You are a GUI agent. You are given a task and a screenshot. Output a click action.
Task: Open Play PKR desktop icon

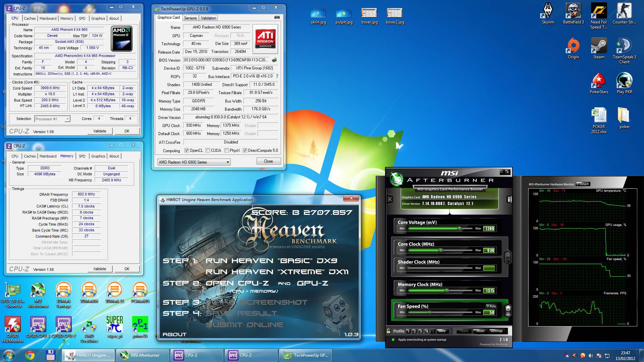coord(624,83)
